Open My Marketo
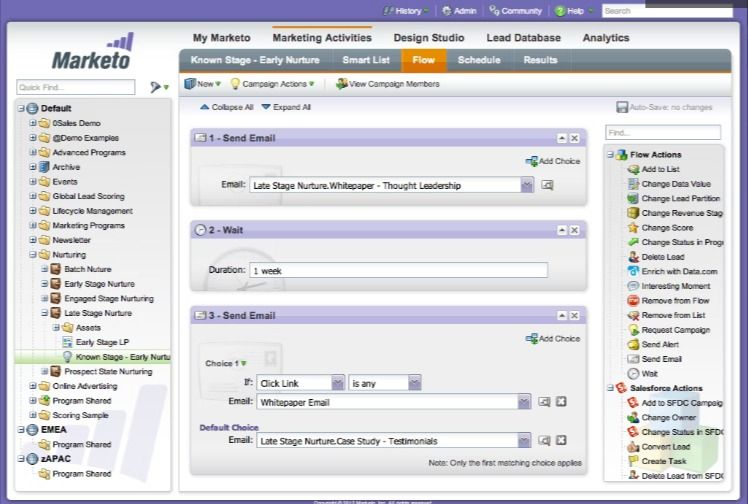This screenshot has width=748, height=504. (221, 38)
